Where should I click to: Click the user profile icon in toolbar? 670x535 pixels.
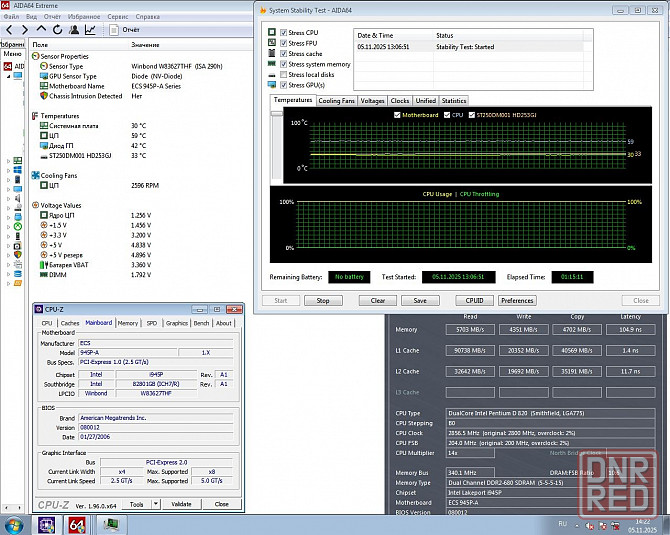pyautogui.click(x=72, y=30)
